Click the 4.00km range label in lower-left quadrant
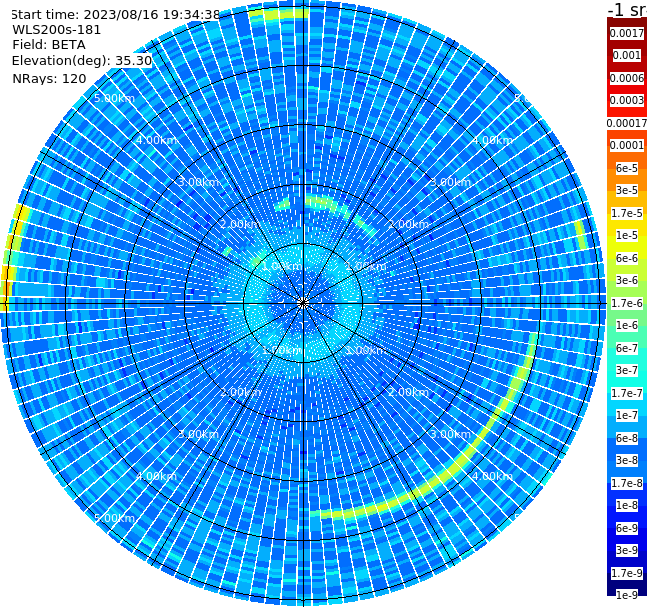This screenshot has width=647, height=607. [156, 476]
